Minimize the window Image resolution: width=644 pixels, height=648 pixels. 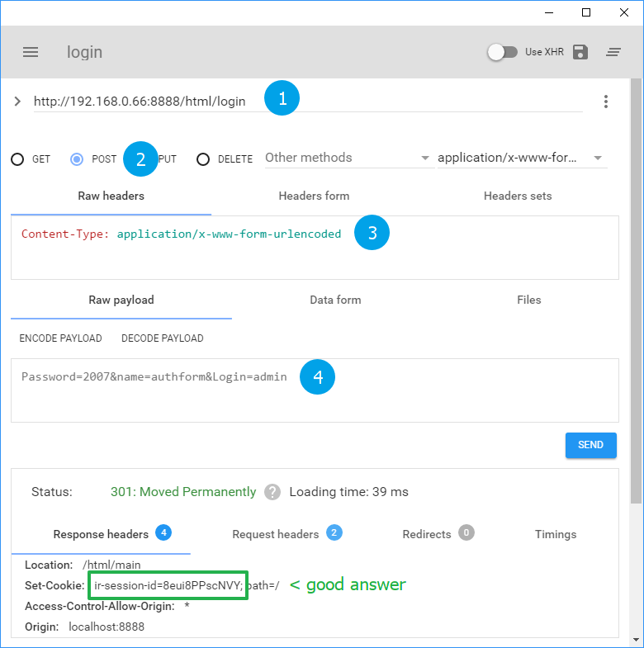[549, 13]
